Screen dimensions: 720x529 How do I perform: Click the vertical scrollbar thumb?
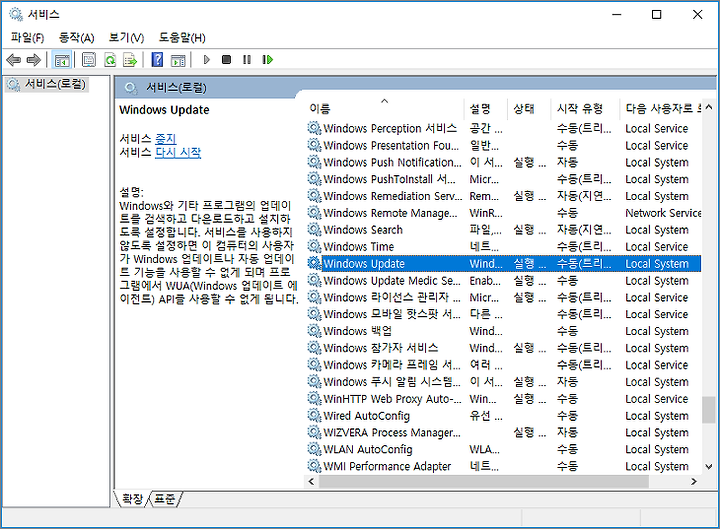[x=709, y=410]
